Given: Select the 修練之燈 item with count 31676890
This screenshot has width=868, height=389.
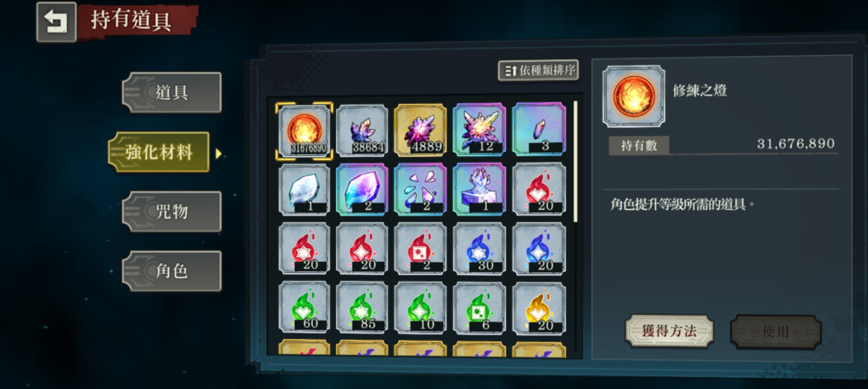Looking at the screenshot, I should point(305,131).
